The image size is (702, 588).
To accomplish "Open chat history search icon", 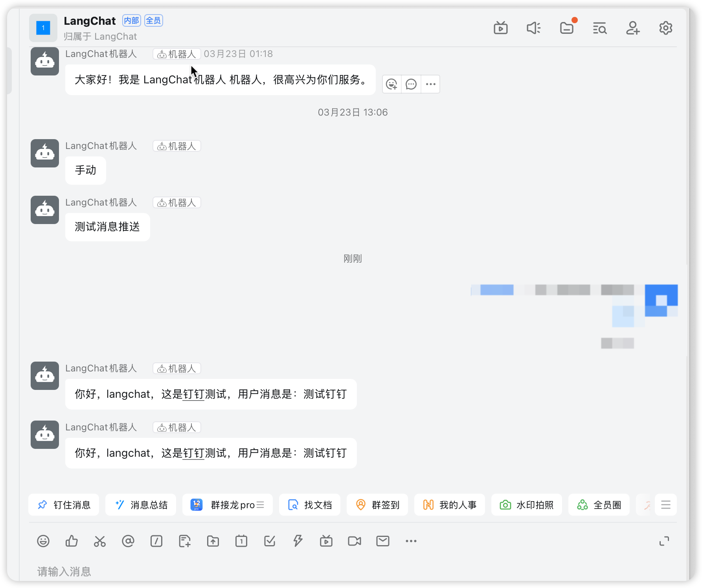I will tap(599, 28).
